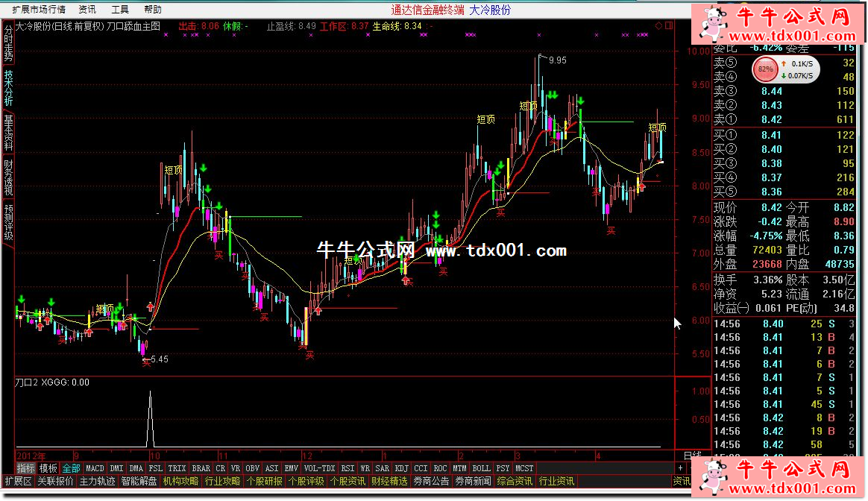The image size is (868, 501).
Task: Show the MTM indicator
Action: pyautogui.click(x=459, y=468)
